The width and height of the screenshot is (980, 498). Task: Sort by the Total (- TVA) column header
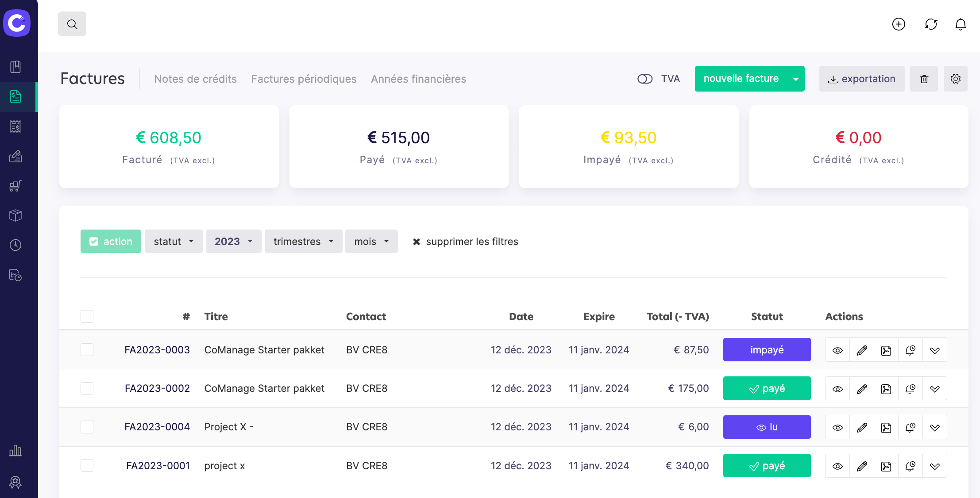[x=677, y=317]
